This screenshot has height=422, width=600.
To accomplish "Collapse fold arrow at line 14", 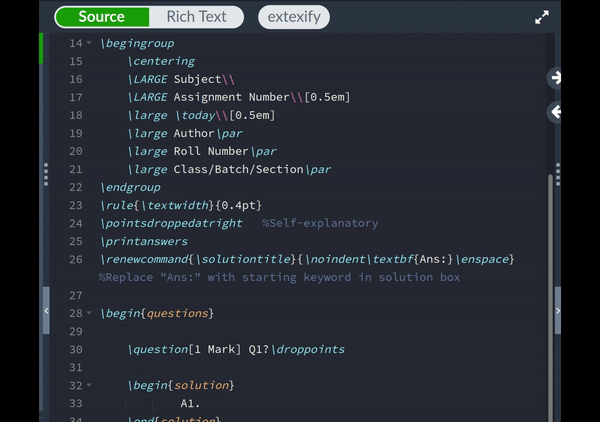I will [x=89, y=43].
